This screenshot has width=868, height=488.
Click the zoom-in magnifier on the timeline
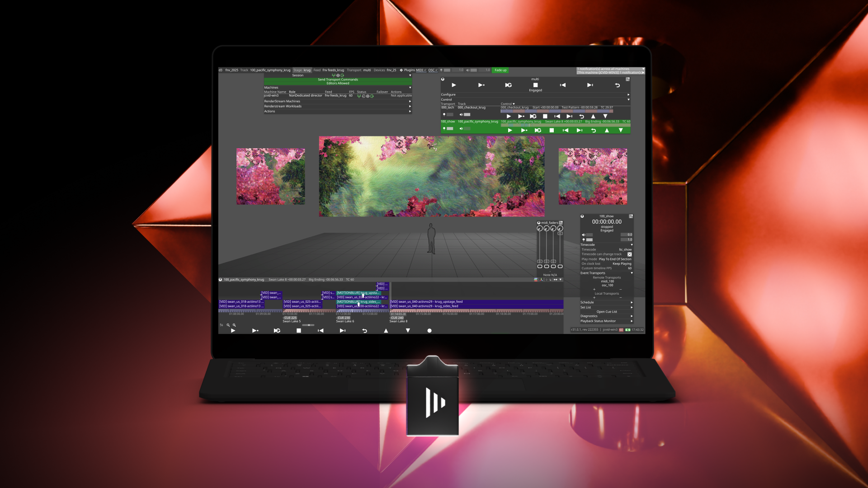234,325
